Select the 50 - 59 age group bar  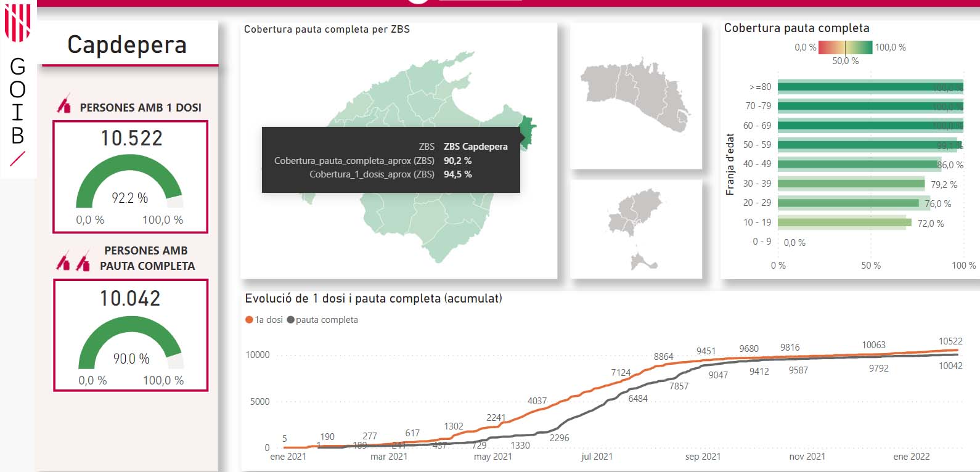coord(869,145)
